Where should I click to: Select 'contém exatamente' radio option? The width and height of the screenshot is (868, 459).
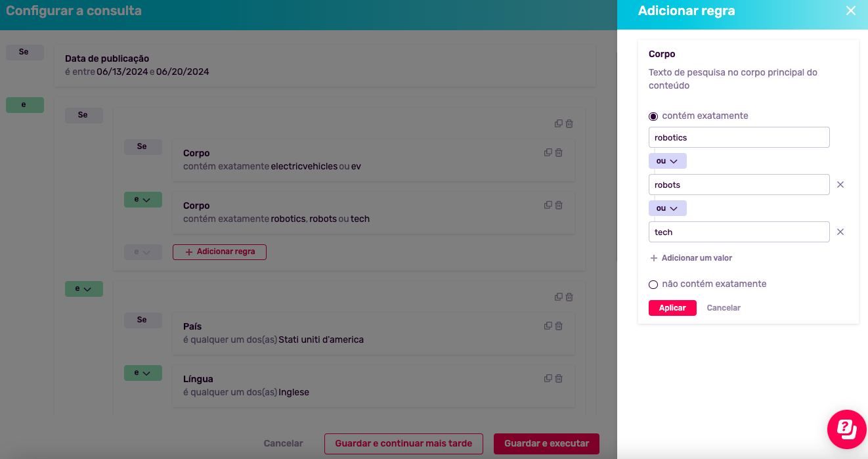[x=653, y=116]
